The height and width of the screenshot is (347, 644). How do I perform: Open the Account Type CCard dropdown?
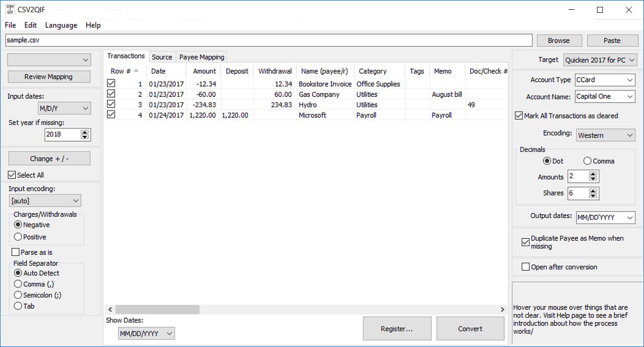605,80
